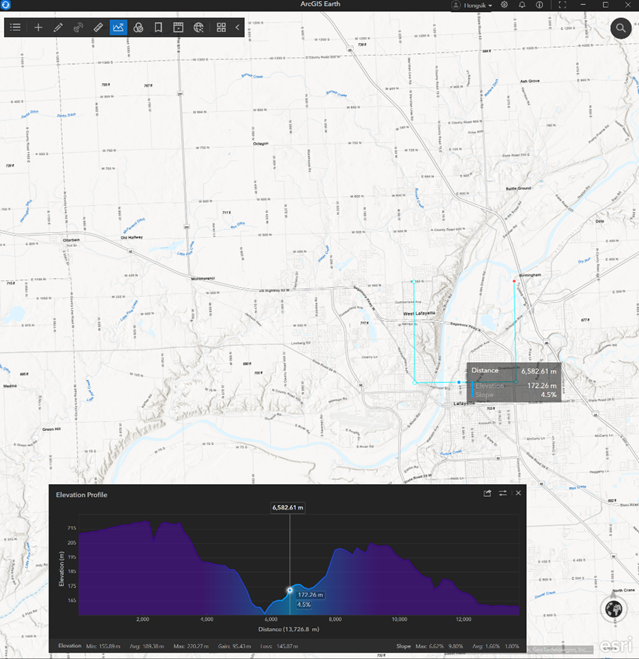Click the Distance (13,726.8 m) axis label
The width and height of the screenshot is (639, 659).
(288, 629)
